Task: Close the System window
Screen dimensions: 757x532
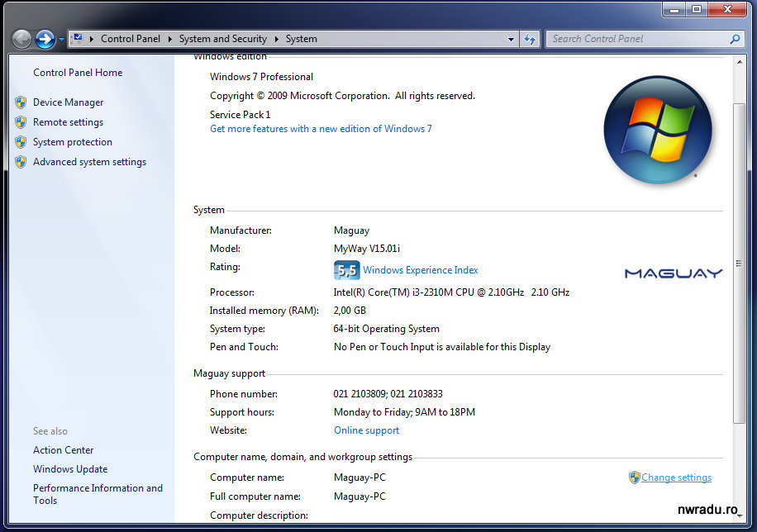Action: click(x=727, y=9)
